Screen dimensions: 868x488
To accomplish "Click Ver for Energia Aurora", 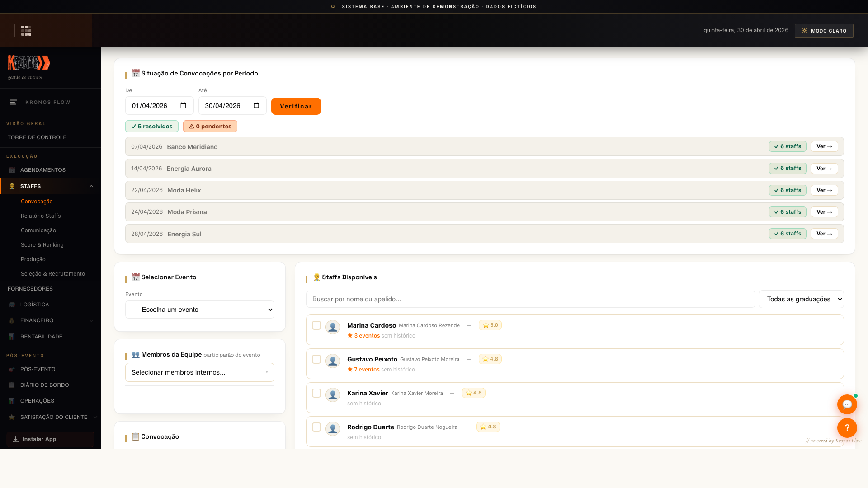I will [x=824, y=169].
